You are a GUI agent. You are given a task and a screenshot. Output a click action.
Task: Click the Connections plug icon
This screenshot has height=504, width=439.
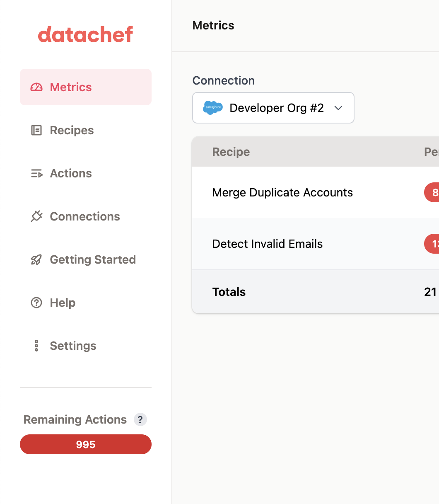pos(36,216)
